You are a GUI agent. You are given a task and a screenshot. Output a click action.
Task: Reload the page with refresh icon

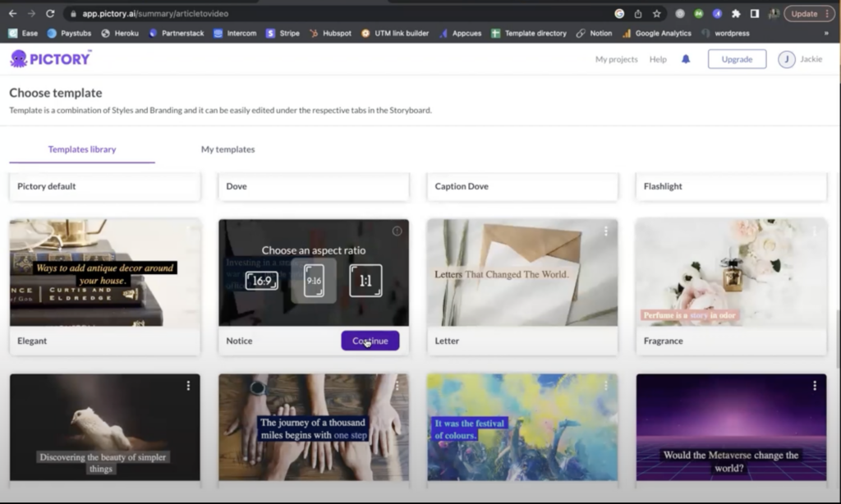click(50, 13)
